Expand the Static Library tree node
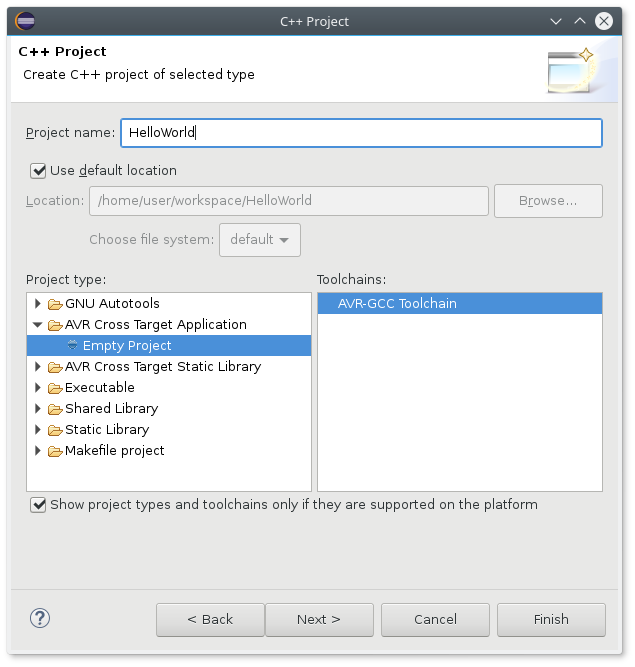Screen dimensions: 635x667 point(37,429)
